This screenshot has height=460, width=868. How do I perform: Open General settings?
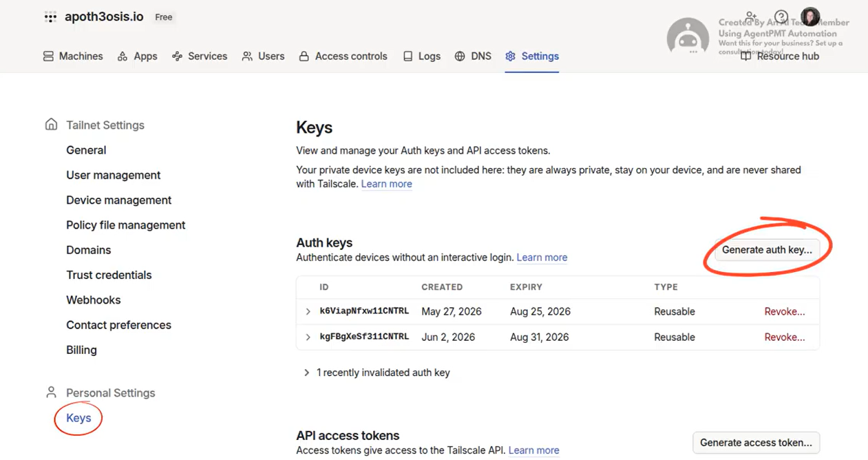coord(86,150)
